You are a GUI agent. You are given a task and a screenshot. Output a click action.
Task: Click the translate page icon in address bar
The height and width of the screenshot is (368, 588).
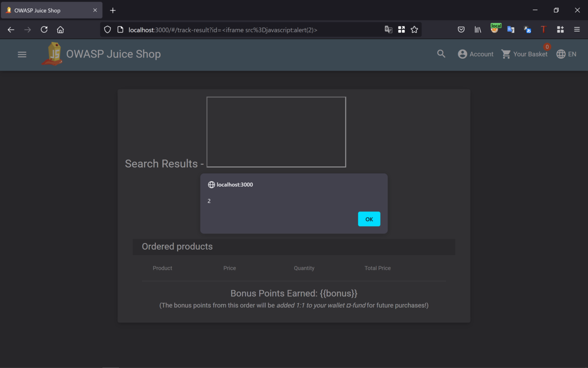388,29
